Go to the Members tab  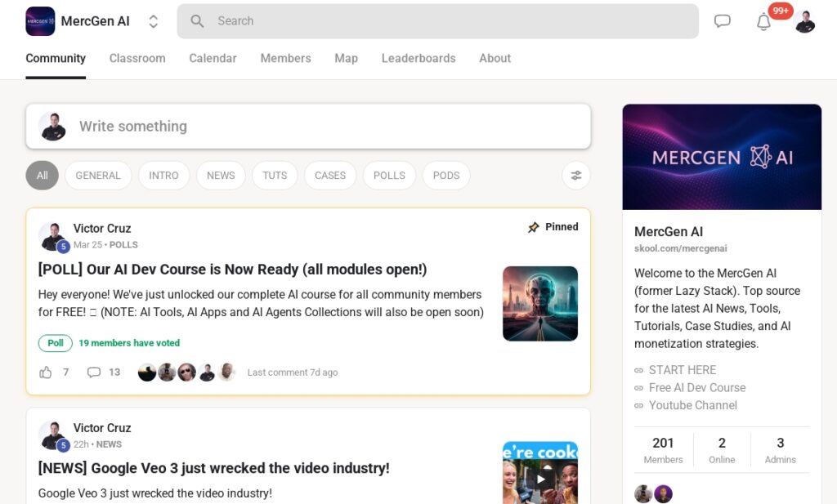point(285,58)
